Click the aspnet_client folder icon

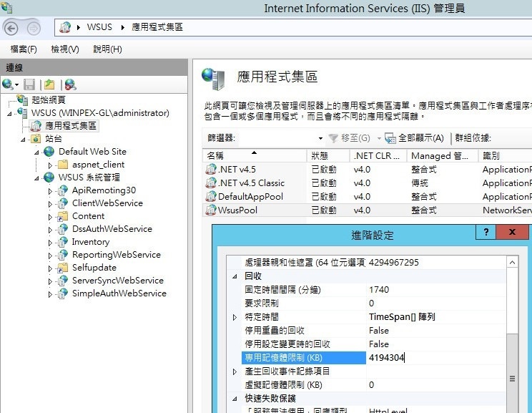(63, 165)
